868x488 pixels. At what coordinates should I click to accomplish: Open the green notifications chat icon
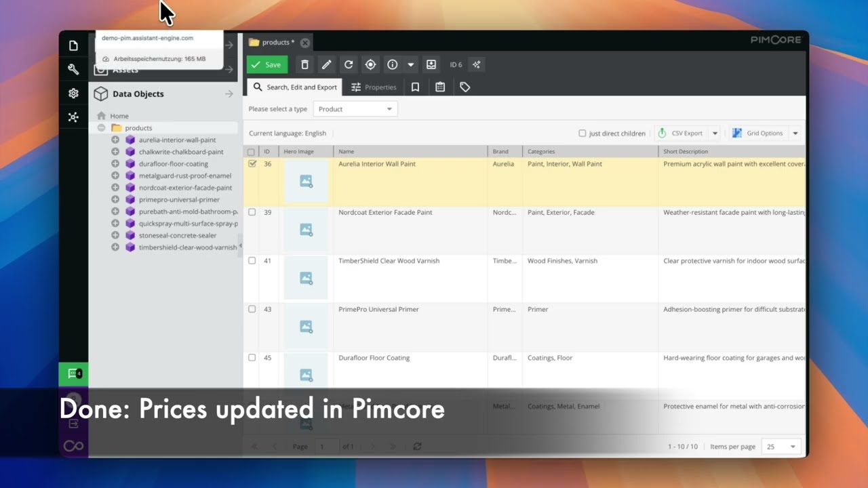[73, 373]
